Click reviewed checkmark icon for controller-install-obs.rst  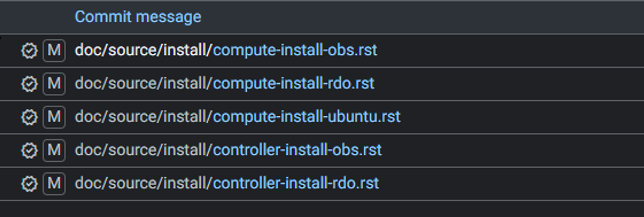coord(29,151)
